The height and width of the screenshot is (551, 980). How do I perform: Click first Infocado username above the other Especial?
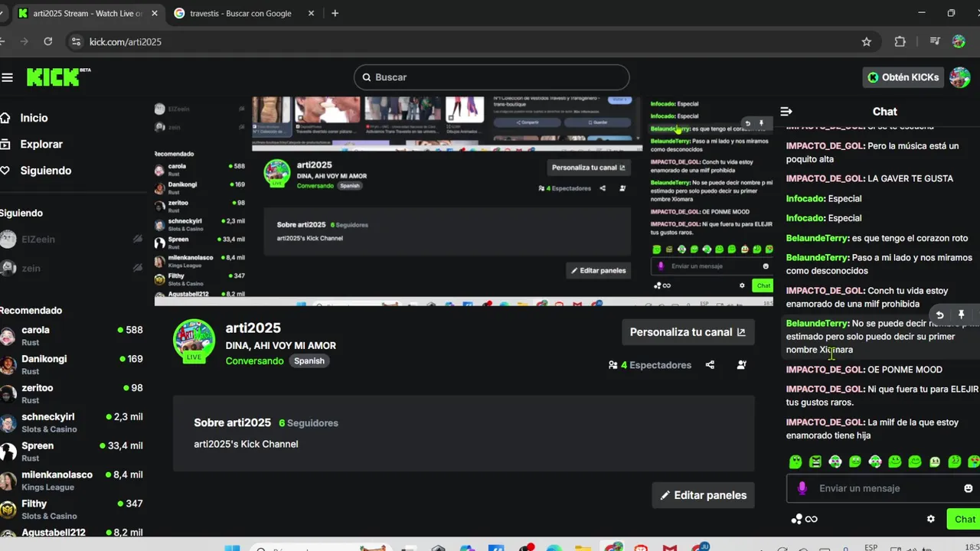805,198
